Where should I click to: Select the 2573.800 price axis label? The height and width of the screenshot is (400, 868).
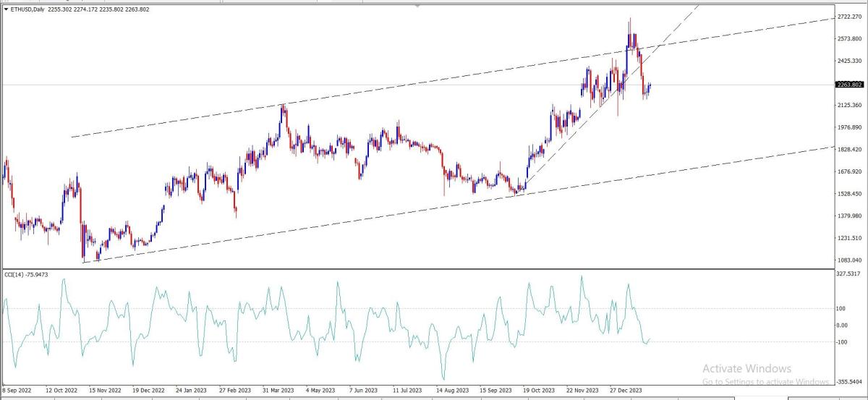coord(850,39)
